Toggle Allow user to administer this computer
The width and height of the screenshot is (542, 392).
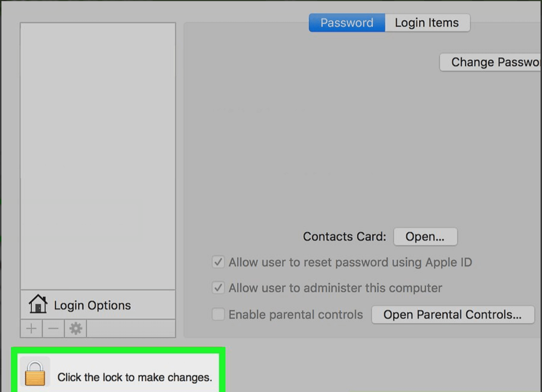click(218, 288)
